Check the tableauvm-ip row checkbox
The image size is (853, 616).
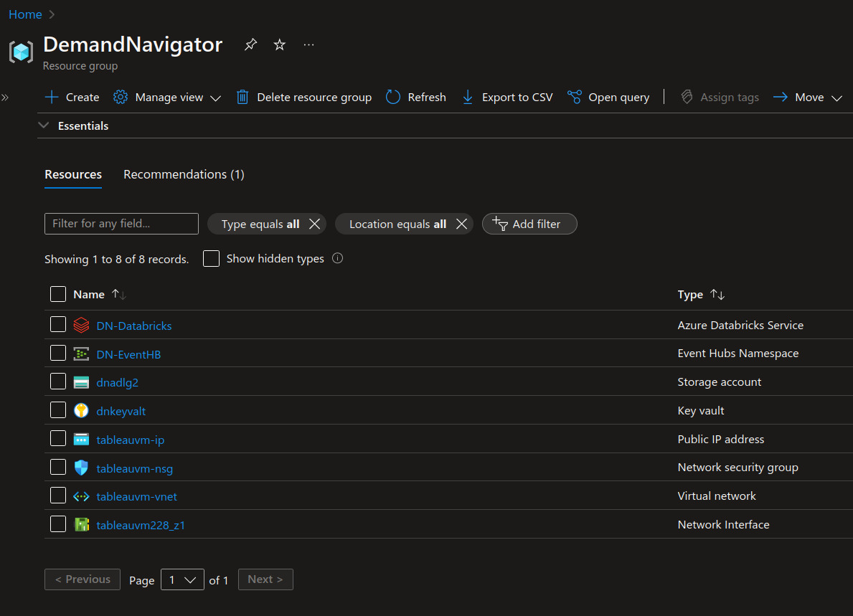coord(57,438)
